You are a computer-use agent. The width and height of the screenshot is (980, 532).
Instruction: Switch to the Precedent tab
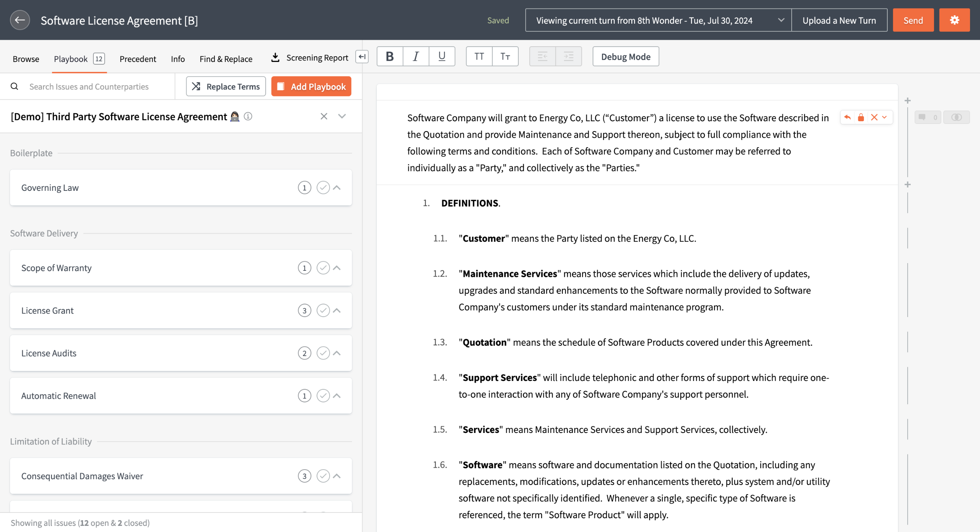138,59
